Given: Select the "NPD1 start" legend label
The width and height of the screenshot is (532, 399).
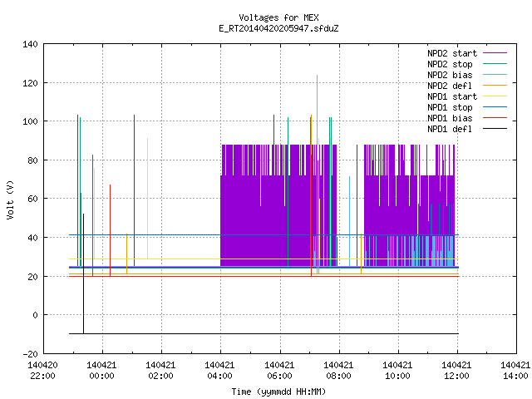Looking at the screenshot, I should coord(452,96).
